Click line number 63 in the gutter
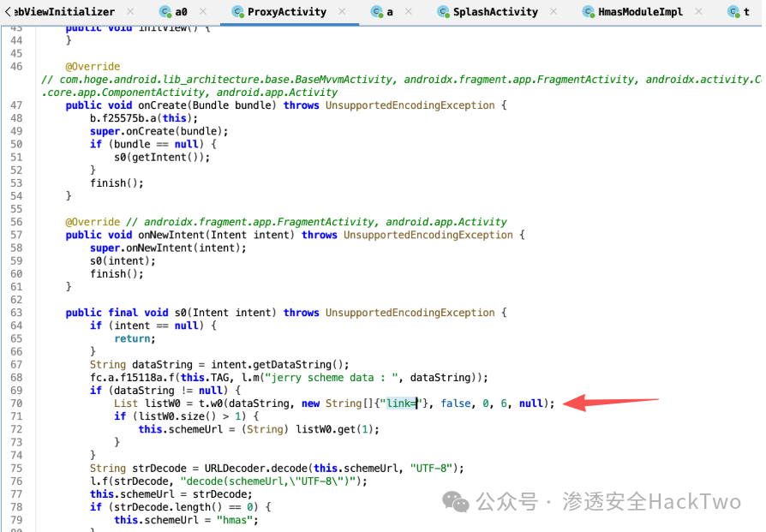 [16, 313]
